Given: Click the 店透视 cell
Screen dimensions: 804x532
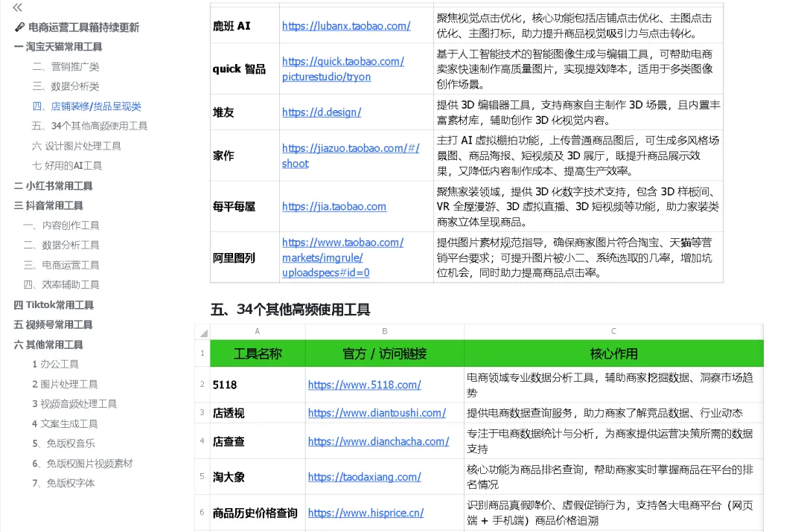Looking at the screenshot, I should 258,413.
